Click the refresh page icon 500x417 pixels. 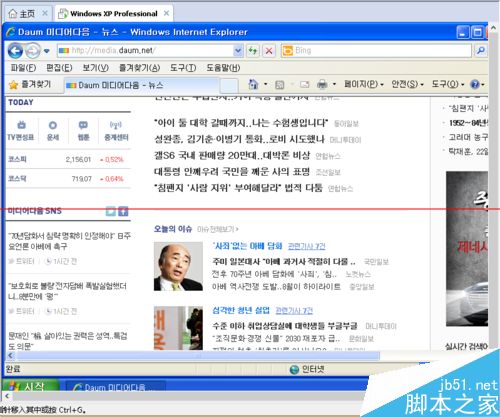(x=253, y=51)
